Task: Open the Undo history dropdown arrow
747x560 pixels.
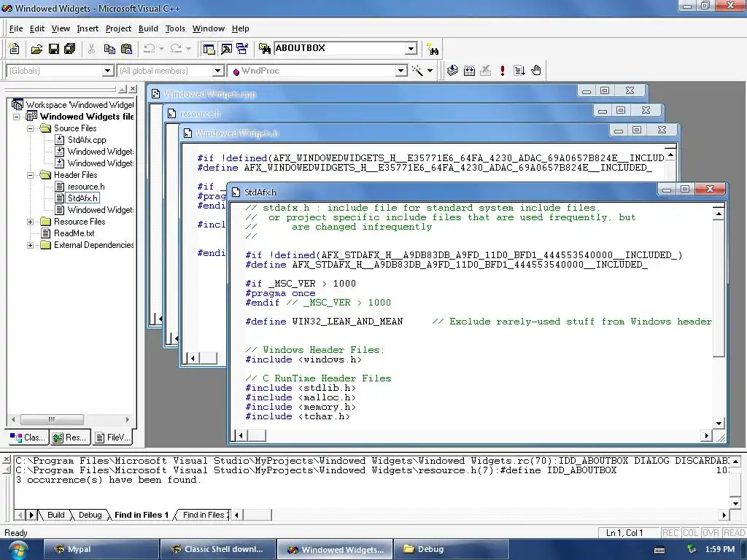Action: 161,49
